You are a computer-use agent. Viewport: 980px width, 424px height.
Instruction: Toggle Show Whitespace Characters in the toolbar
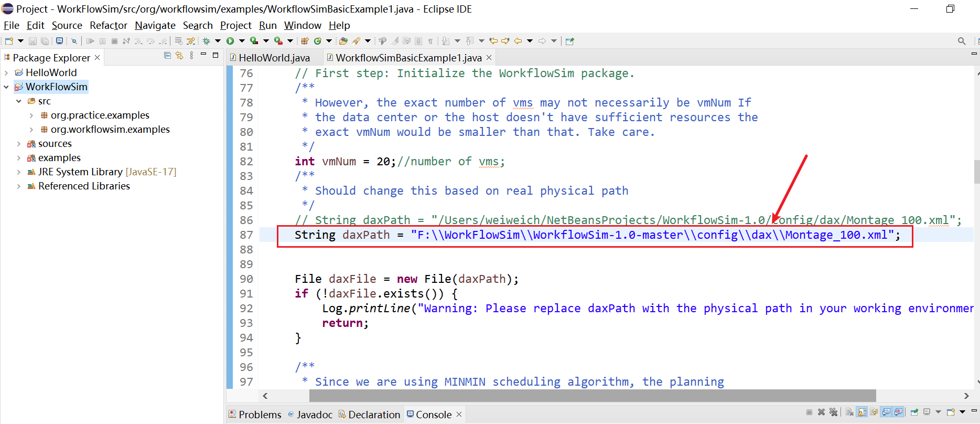tap(430, 41)
